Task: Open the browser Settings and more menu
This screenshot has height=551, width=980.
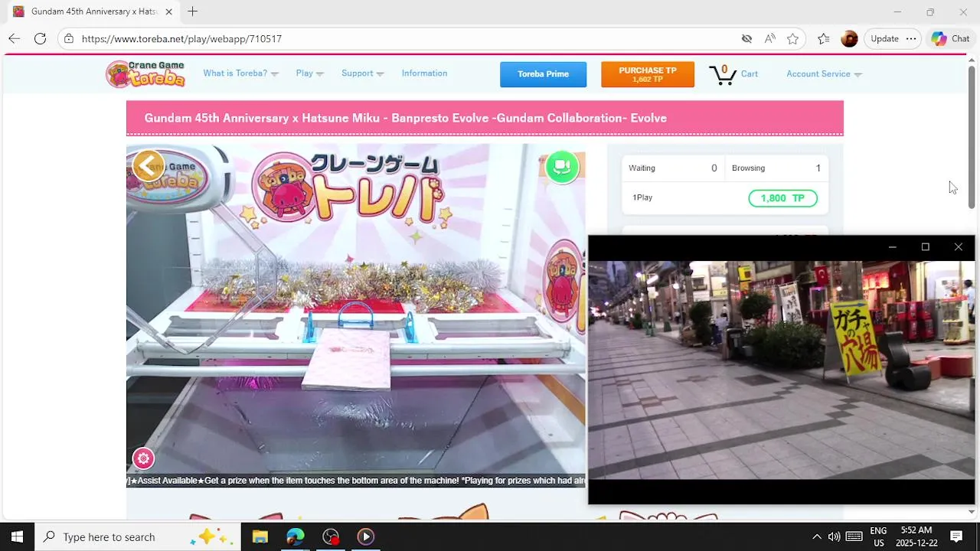Action: (910, 38)
